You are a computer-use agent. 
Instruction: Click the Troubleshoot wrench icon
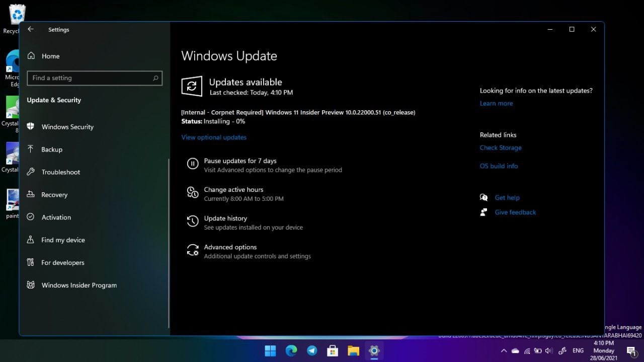31,172
